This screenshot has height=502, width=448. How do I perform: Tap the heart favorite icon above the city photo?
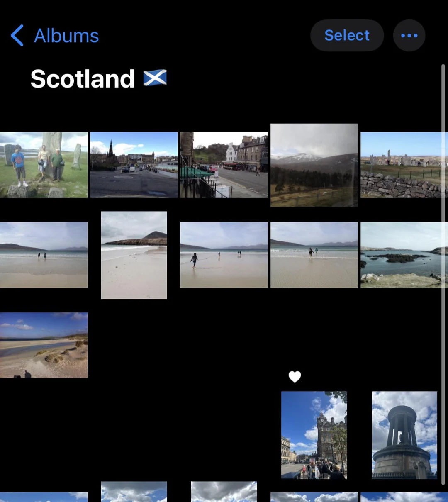[295, 377]
